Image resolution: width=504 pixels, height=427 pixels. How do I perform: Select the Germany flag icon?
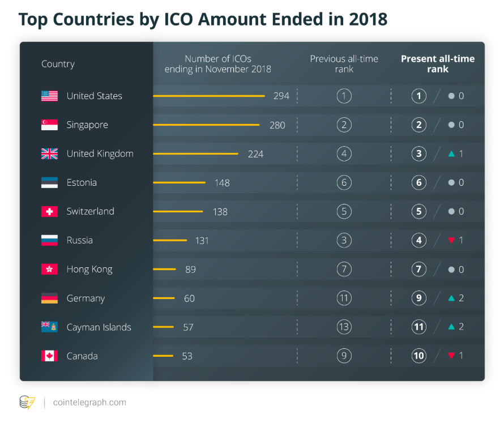49,298
